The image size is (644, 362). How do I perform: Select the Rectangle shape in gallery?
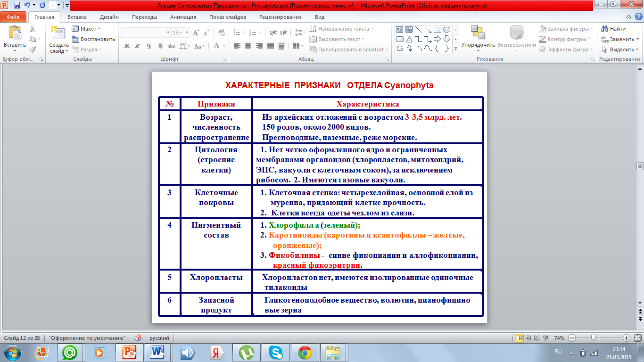[437, 29]
